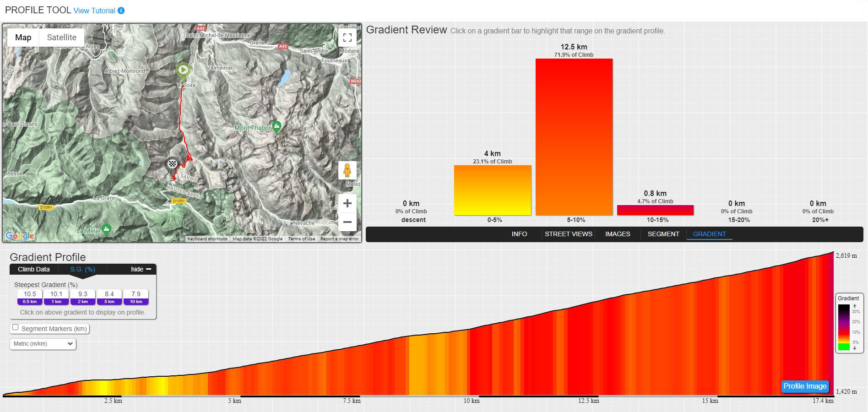Click the tutorial info circle icon
Screen dimensions: 868x412
121,11
